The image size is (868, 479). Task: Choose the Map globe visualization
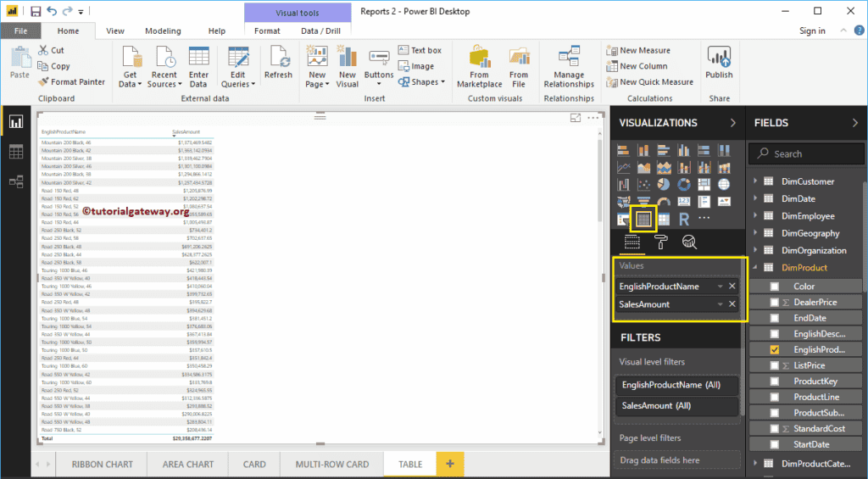point(724,185)
